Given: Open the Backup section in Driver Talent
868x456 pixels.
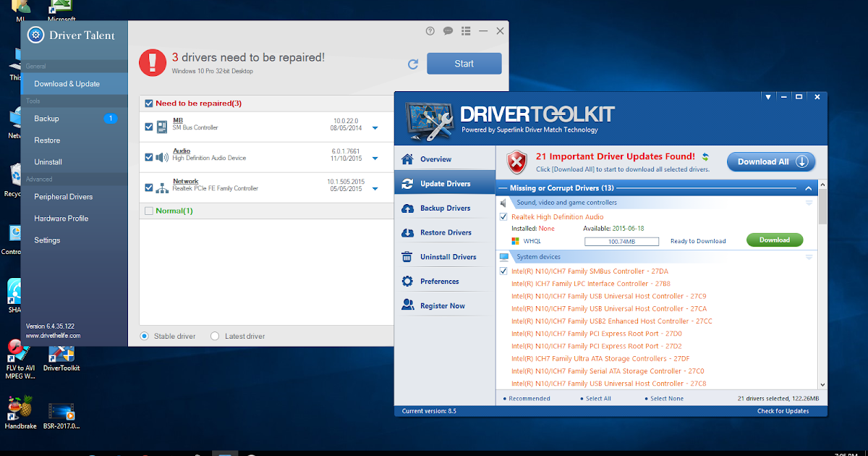Looking at the screenshot, I should point(75,119).
